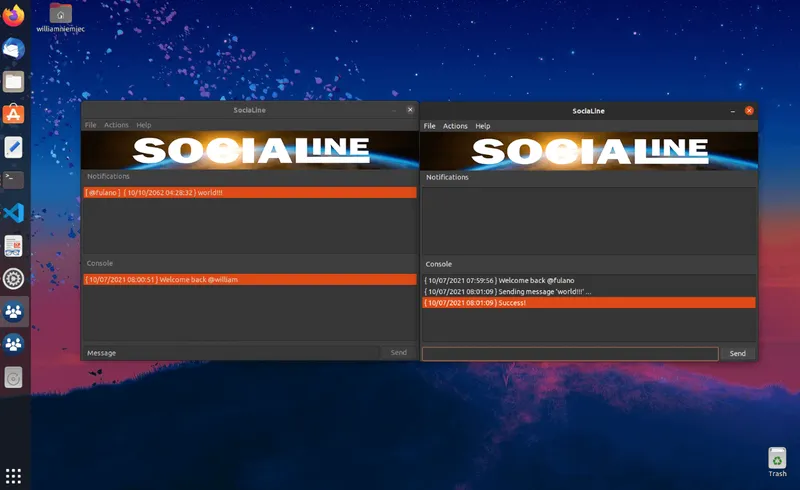Open File menu in right SociaLine window
800x490 pixels.
430,126
